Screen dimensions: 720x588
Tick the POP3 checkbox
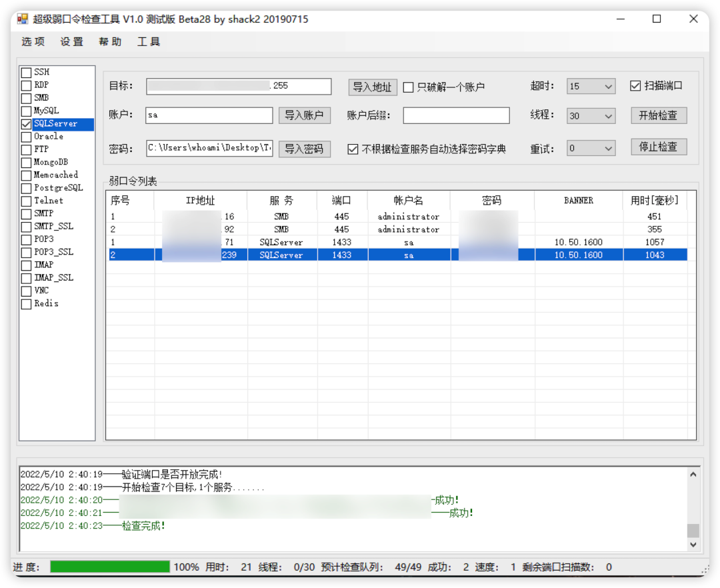(x=26, y=239)
